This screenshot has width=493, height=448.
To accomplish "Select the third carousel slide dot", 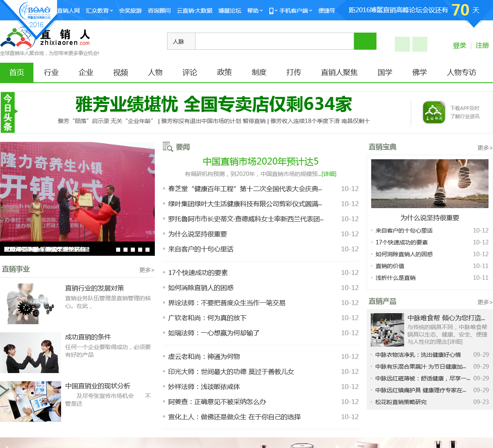I will pos(133,250).
